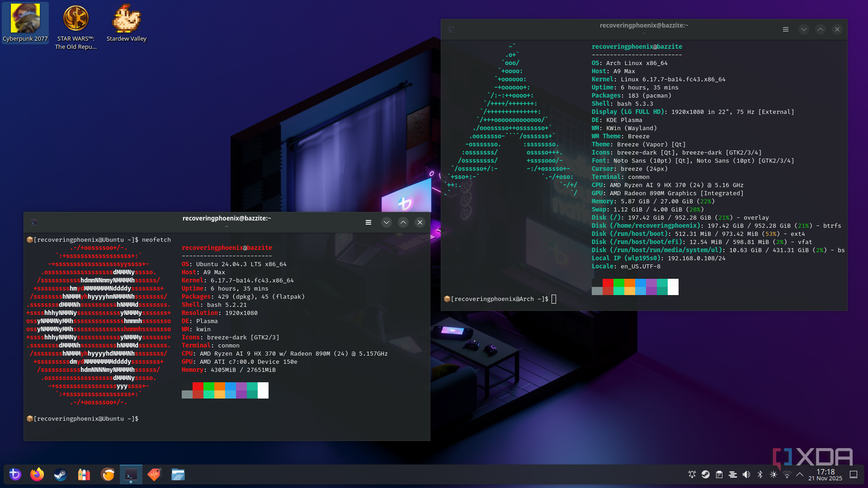Open the file manager from taskbar
This screenshot has height=488, width=868.
178,474
